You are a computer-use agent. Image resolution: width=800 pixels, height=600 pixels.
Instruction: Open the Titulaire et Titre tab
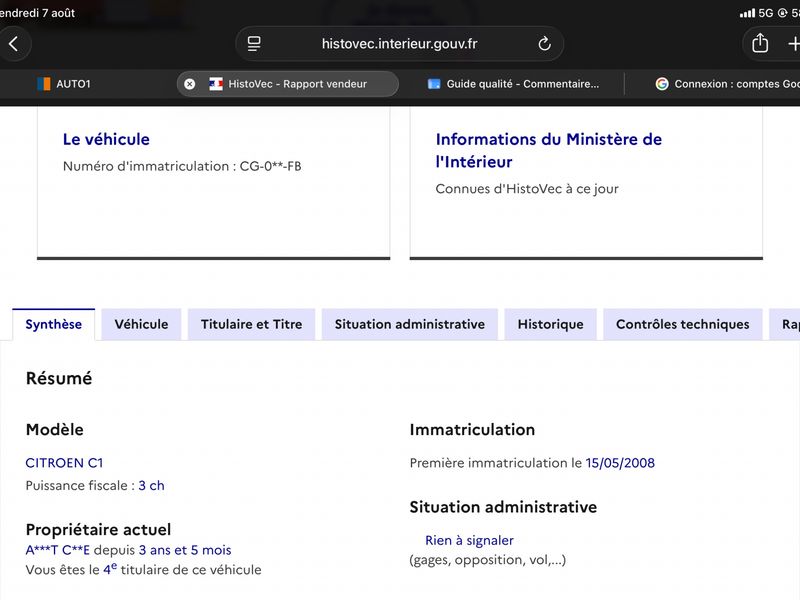252,324
